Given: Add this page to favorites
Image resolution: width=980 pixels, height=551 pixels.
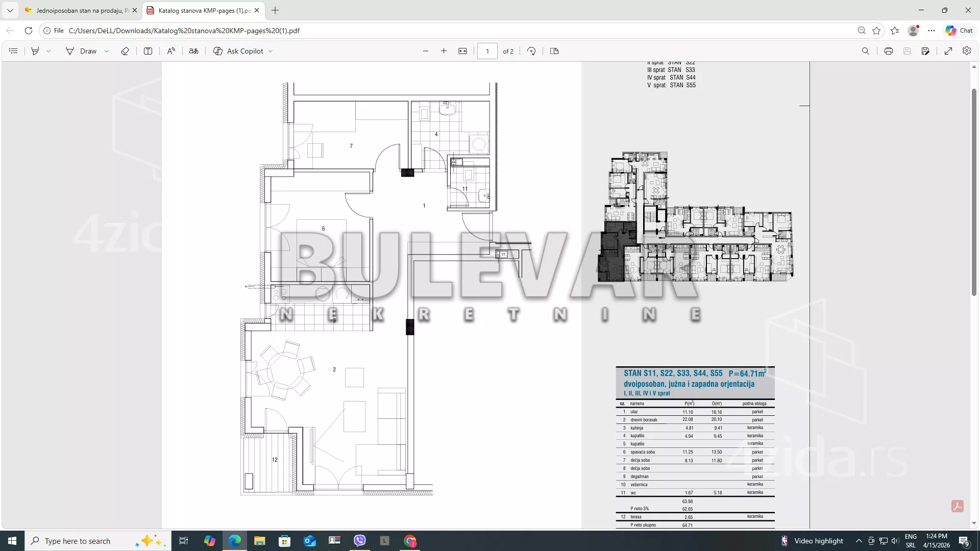Looking at the screenshot, I should 876,31.
